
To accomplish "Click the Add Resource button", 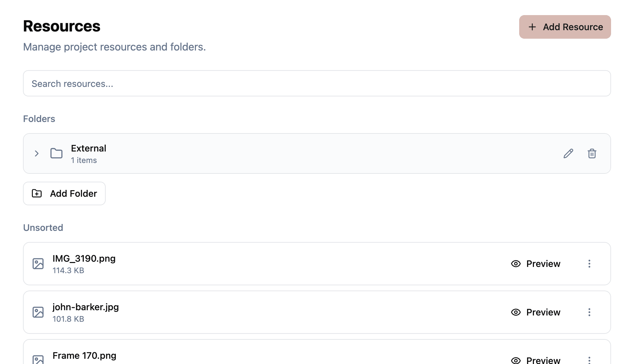I will coord(565,27).
